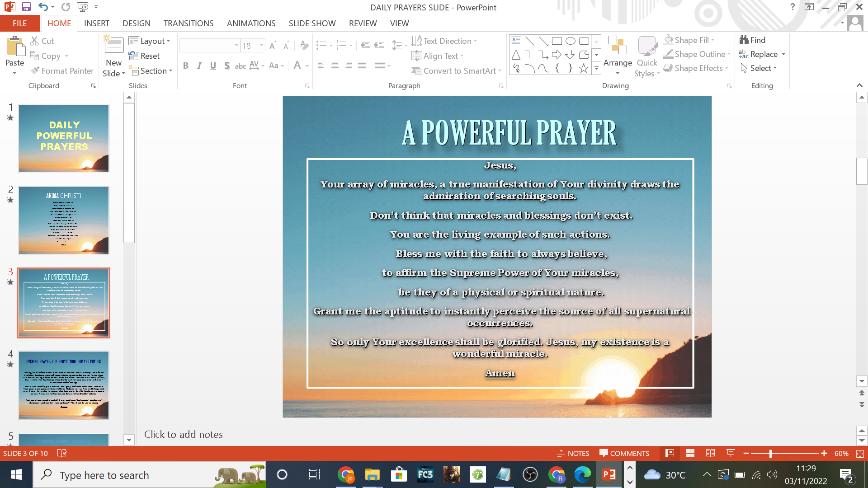This screenshot has height=488, width=868.
Task: Click the Replace button
Action: (x=762, y=54)
